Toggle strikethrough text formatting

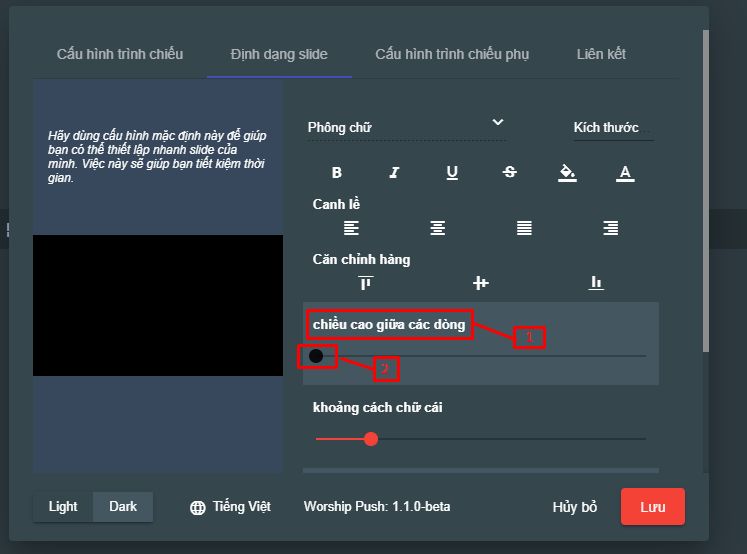click(510, 172)
